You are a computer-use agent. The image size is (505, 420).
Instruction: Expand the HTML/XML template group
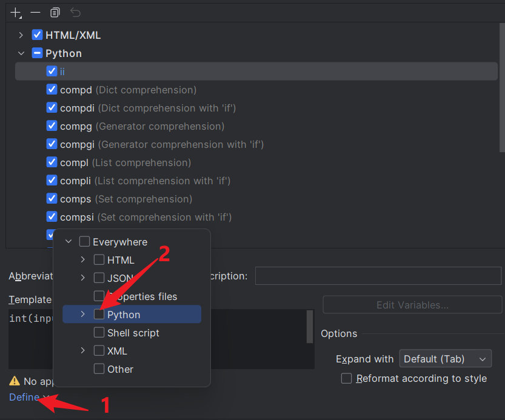[x=22, y=35]
